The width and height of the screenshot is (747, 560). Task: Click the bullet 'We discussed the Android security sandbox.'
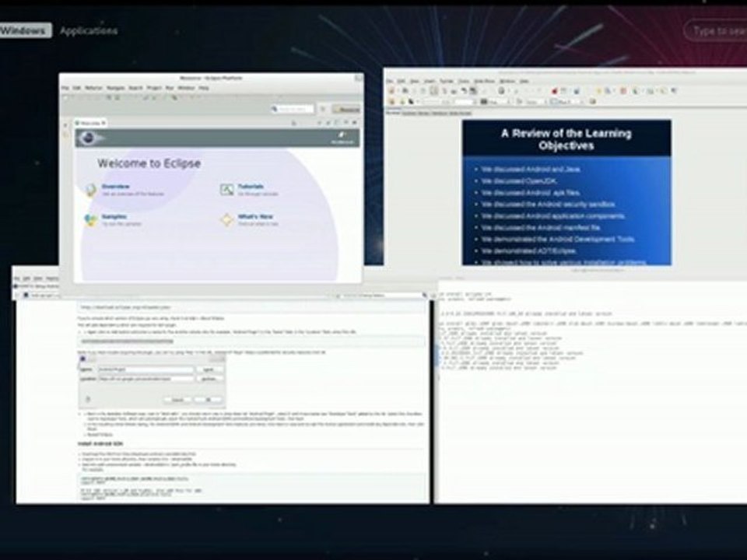[x=548, y=205]
